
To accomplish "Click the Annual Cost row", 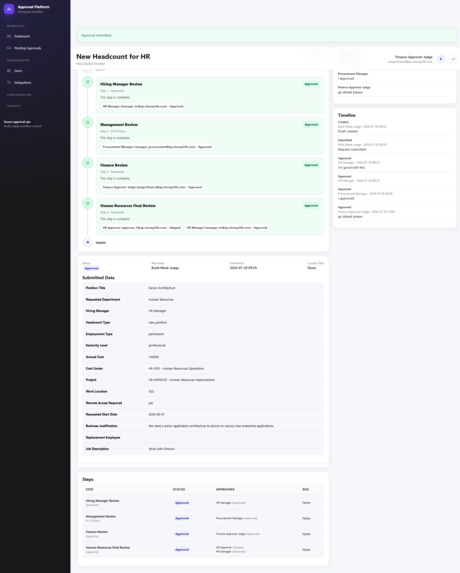I will pyautogui.click(x=203, y=357).
